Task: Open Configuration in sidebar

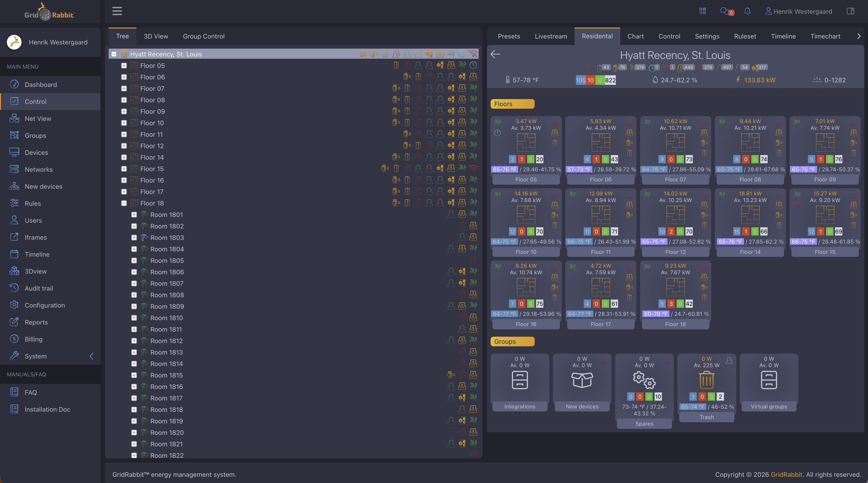Action: [x=50, y=305]
